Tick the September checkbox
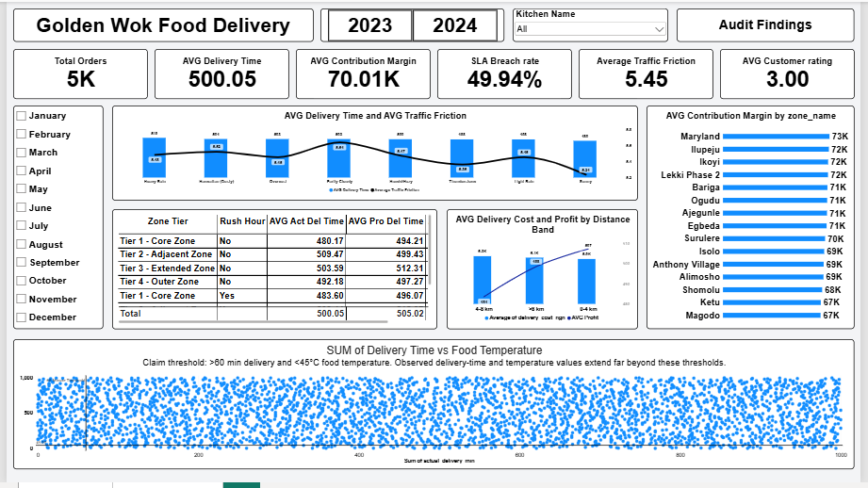Screen dimensions: 868x488 pos(21,262)
